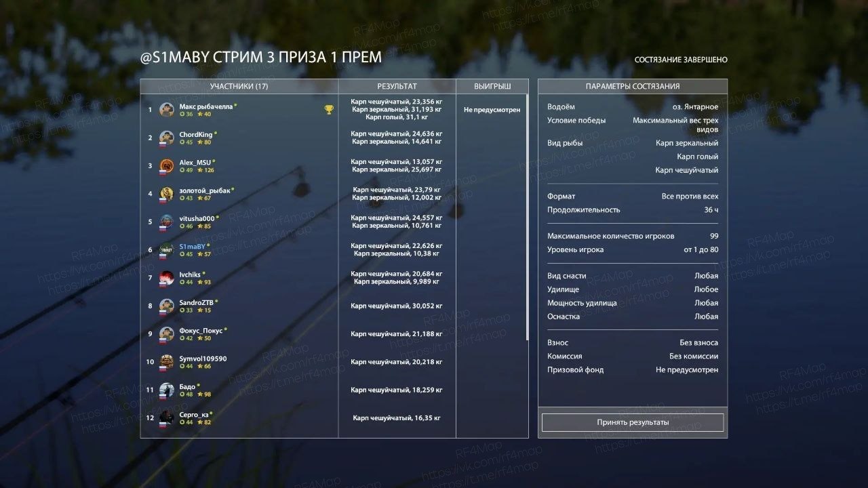Image resolution: width=868 pixels, height=488 pixels.
Task: Click result Карп зеркальный, 31,193 кг
Action: pyautogui.click(x=397, y=109)
